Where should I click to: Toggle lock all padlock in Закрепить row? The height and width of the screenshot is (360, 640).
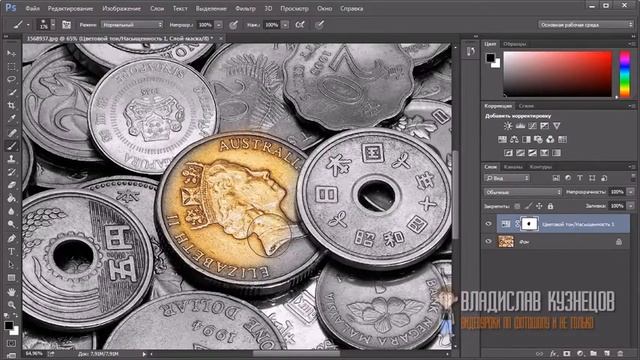click(x=550, y=206)
